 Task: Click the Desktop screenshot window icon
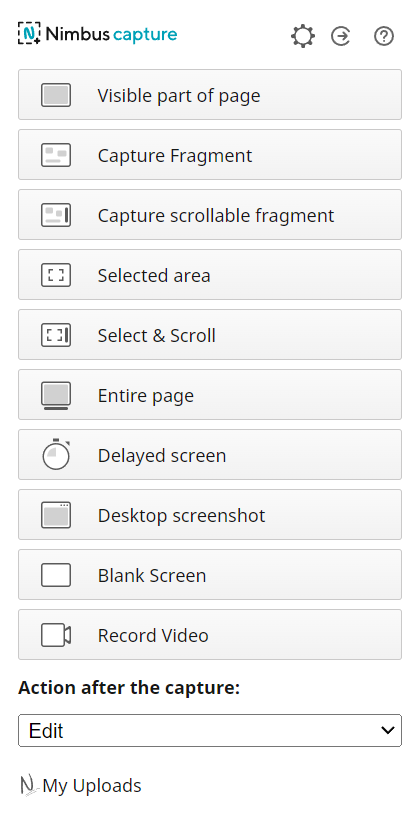[x=56, y=515]
